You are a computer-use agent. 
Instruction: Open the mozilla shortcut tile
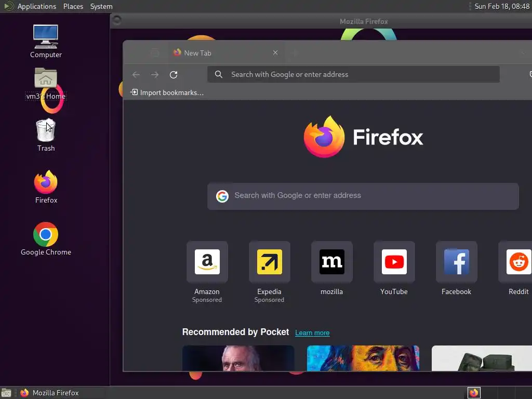[332, 262]
